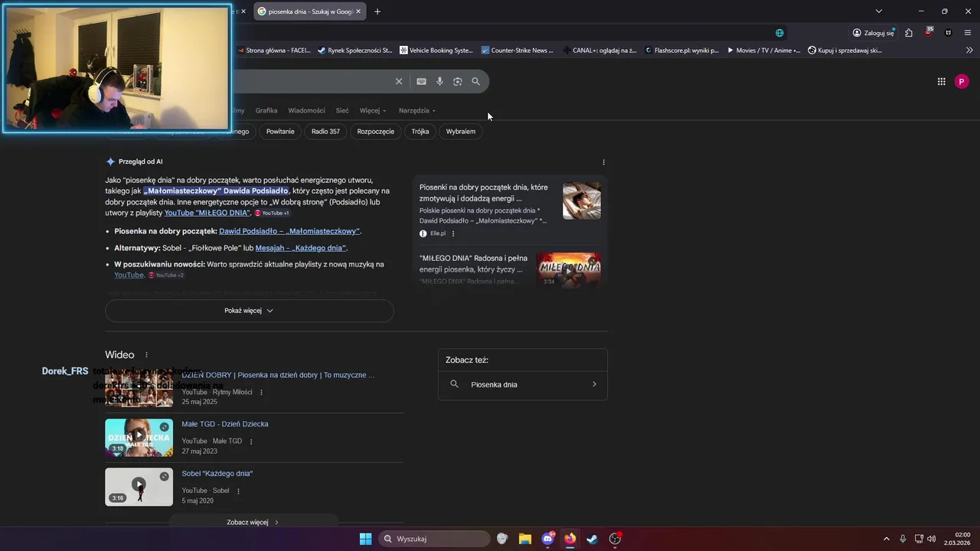Select the Radio 357 filter chip
This screenshot has height=551, width=980.
[x=325, y=132]
